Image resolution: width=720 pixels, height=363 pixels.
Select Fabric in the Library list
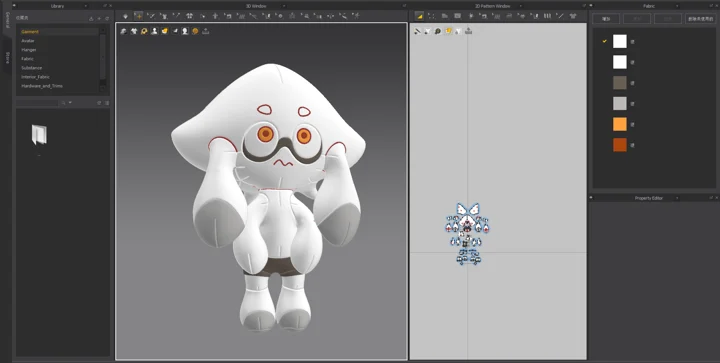pyautogui.click(x=27, y=59)
